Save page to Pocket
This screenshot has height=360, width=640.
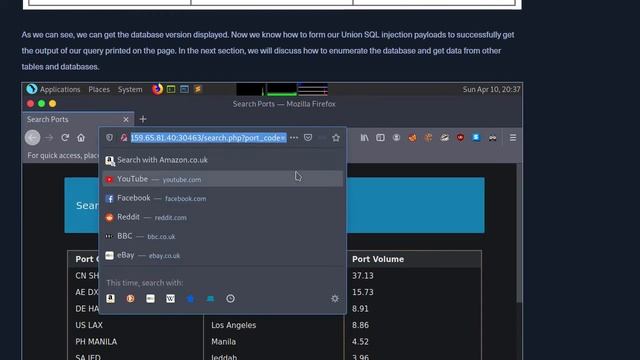coord(308,138)
